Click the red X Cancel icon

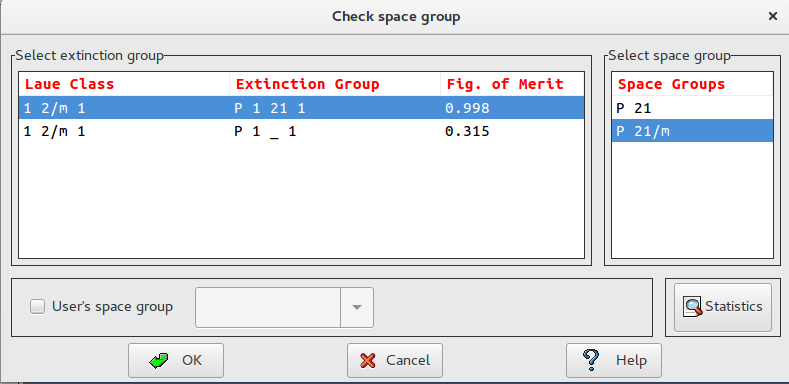368,360
